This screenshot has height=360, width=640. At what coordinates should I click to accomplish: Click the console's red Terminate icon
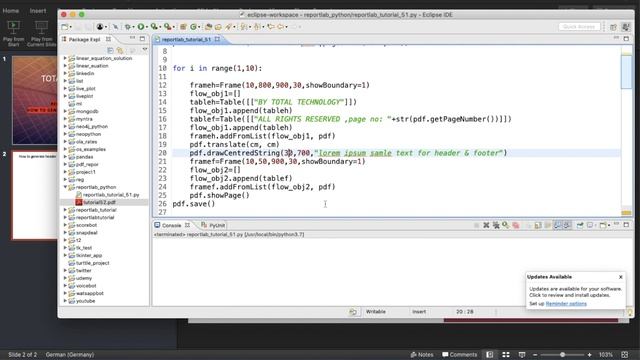(516, 225)
